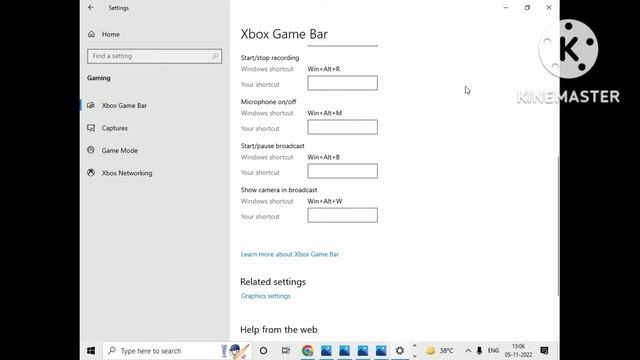Click the Win+Alt+M shortcut text
Viewport: 640px width, 360px height.
pos(324,113)
